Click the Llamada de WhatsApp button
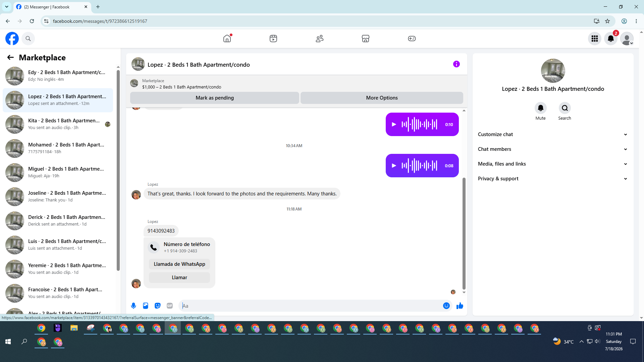644x362 pixels. 179,264
